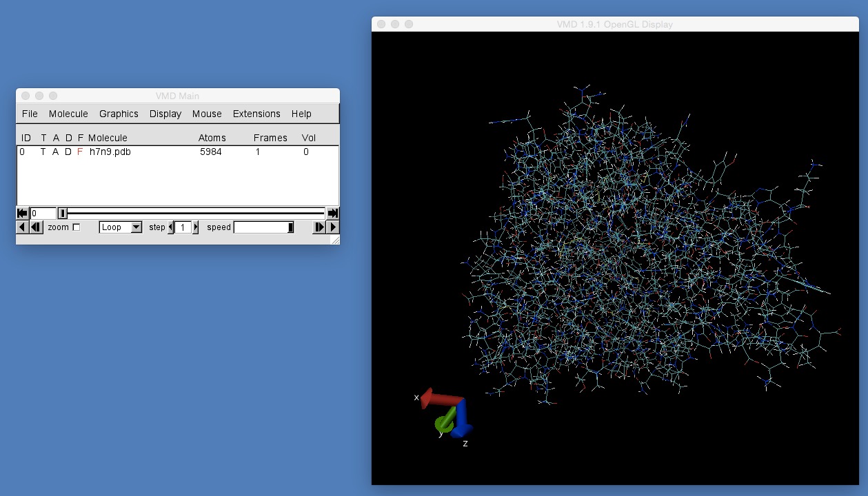Jump to the last trajectory frame

tap(332, 213)
